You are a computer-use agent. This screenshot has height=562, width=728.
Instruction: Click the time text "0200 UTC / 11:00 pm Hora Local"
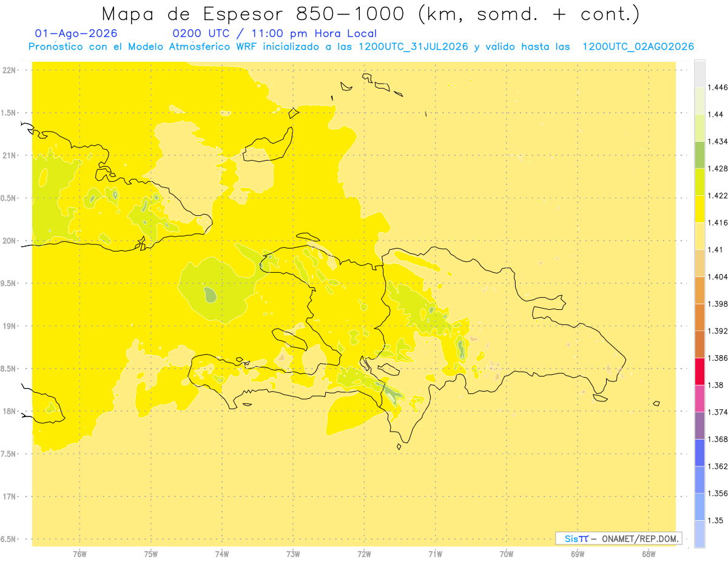(x=274, y=33)
